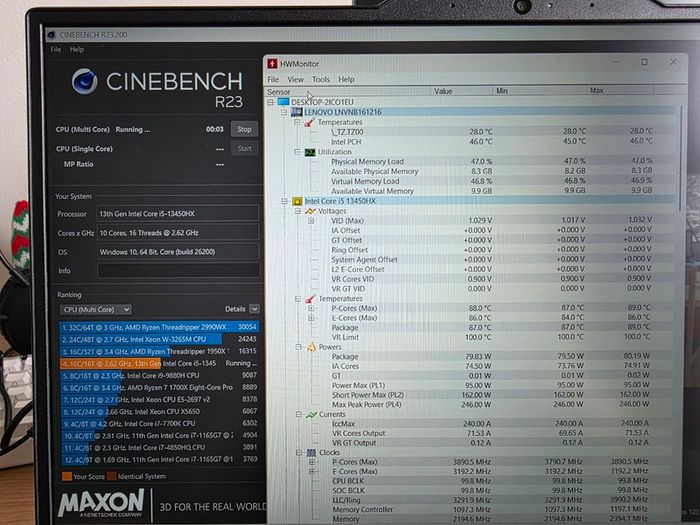Viewport: 700px width, 525px height.
Task: Click the Max column header
Action: coord(620,90)
